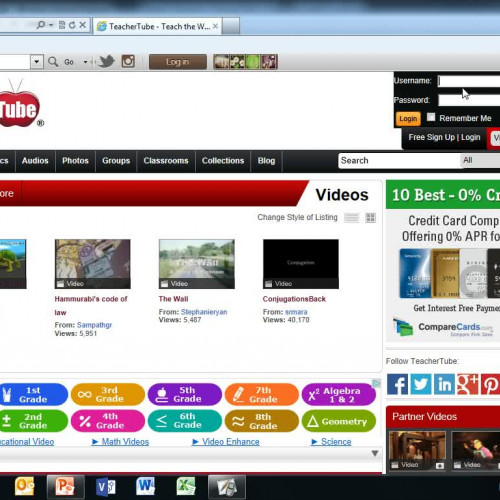Click in the Username input field
500x500 pixels.
[x=469, y=81]
